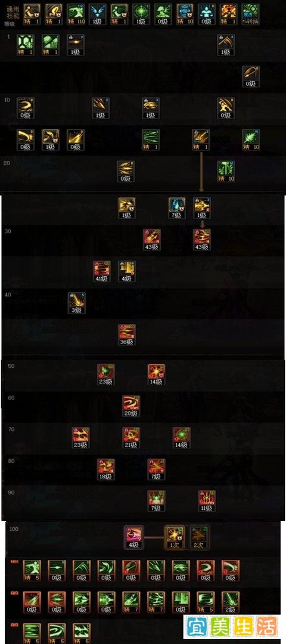Select the 23级 skill in level 50 row
The width and height of the screenshot is (286, 644).
(106, 374)
